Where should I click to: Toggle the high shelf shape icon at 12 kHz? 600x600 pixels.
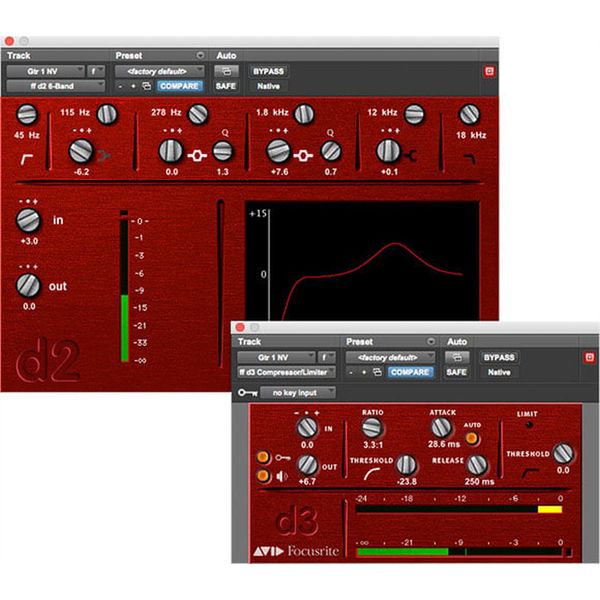(x=411, y=156)
